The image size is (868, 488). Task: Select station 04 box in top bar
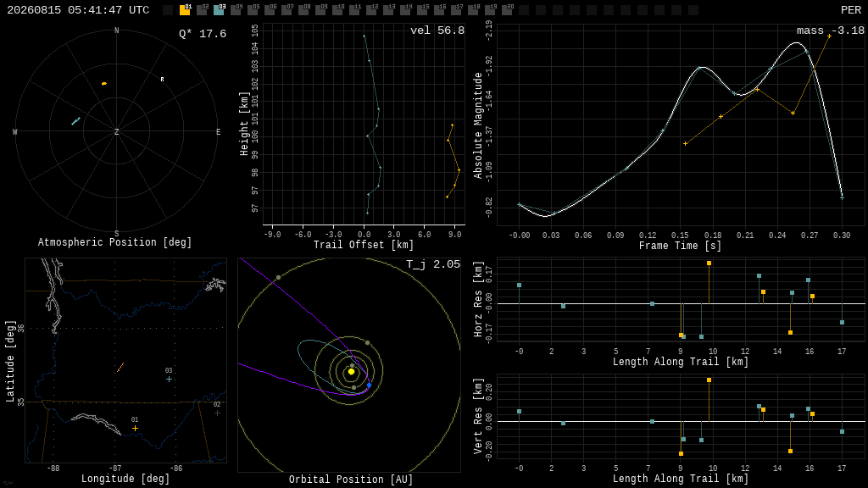tap(236, 10)
